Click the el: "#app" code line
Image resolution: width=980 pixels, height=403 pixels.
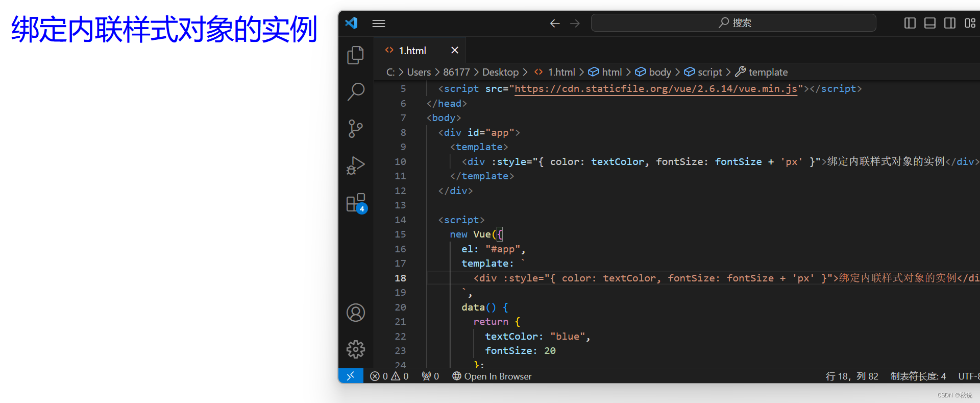pyautogui.click(x=493, y=249)
